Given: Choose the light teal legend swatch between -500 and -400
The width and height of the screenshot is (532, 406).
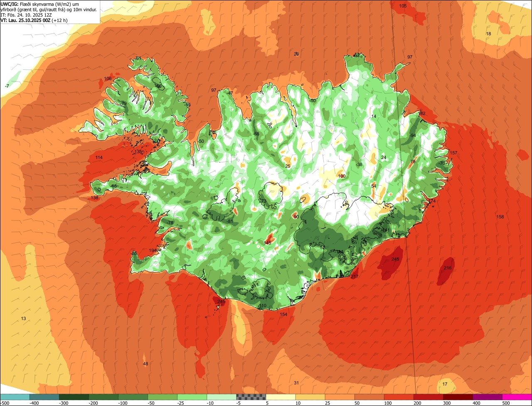Looking at the screenshot, I should click(x=15, y=397).
